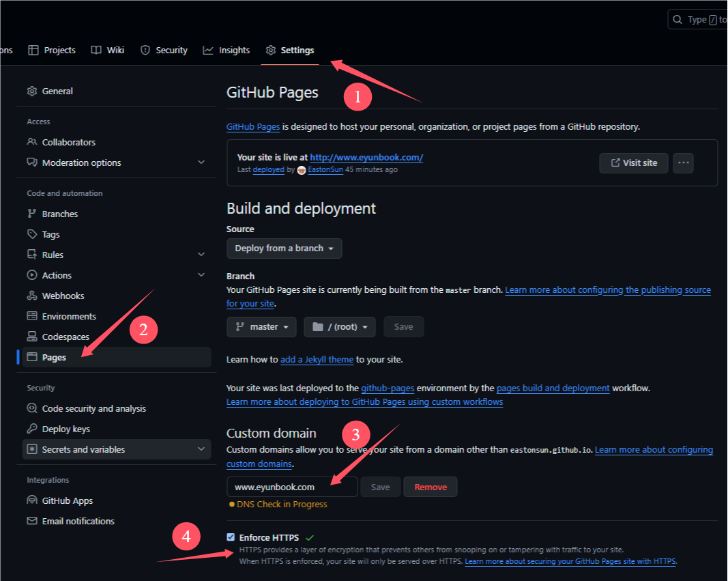728x581 pixels.
Task: Click the Tags icon in sidebar
Action: point(31,234)
